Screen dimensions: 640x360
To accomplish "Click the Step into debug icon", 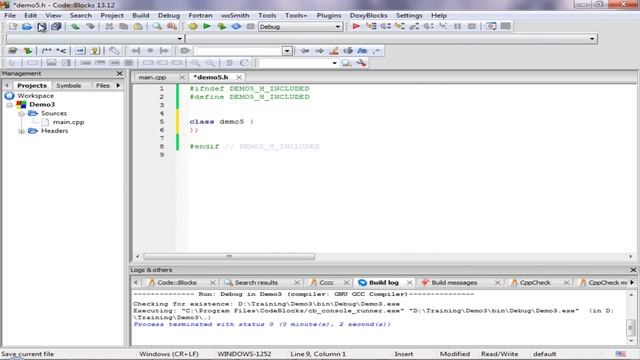I will [x=400, y=27].
